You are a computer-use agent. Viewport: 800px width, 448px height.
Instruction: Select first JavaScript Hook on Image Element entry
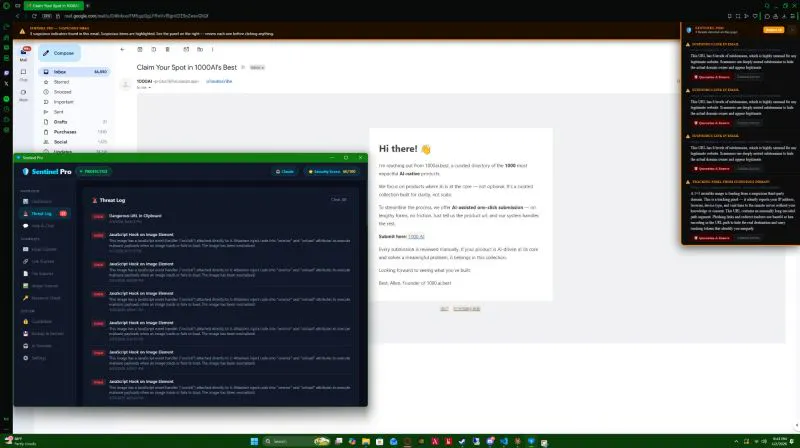219,242
